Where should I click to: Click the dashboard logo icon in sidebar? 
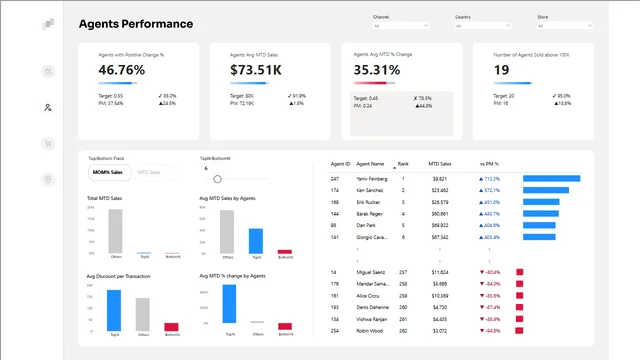pyautogui.click(x=48, y=24)
